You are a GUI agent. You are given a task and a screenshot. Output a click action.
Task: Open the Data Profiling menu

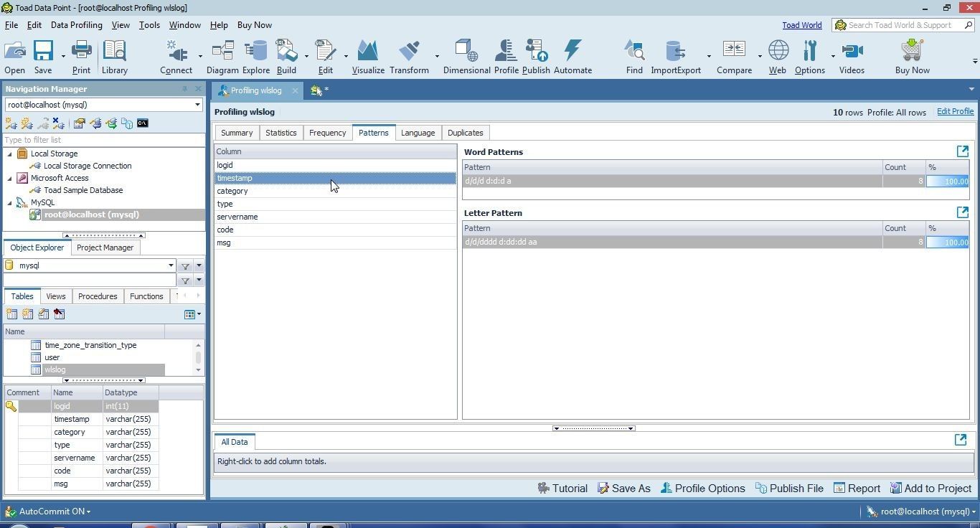[x=76, y=25]
